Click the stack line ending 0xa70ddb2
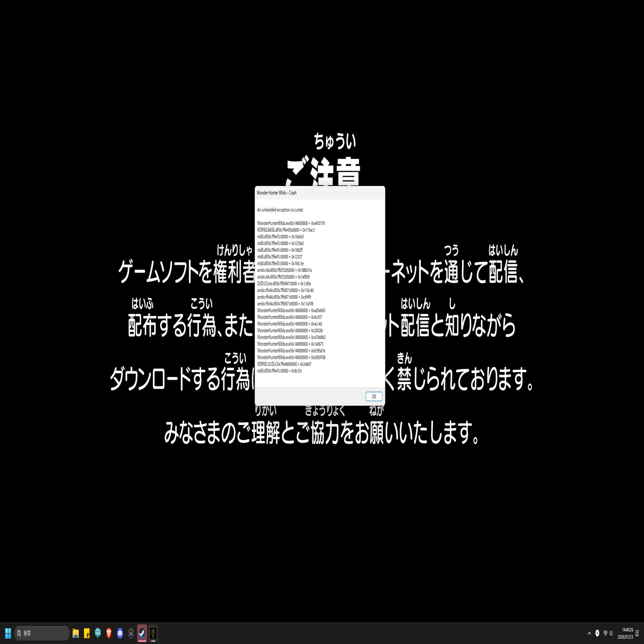Screen dimensions: 644x644 (x=291, y=337)
